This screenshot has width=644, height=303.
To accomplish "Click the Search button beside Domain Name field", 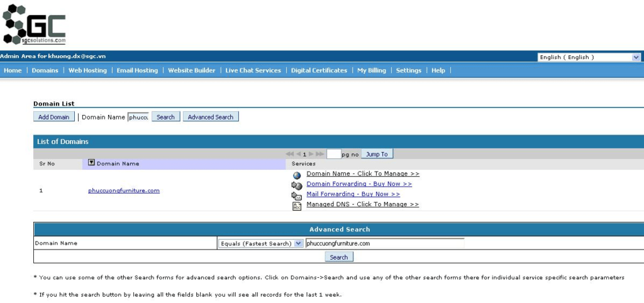I will click(165, 117).
